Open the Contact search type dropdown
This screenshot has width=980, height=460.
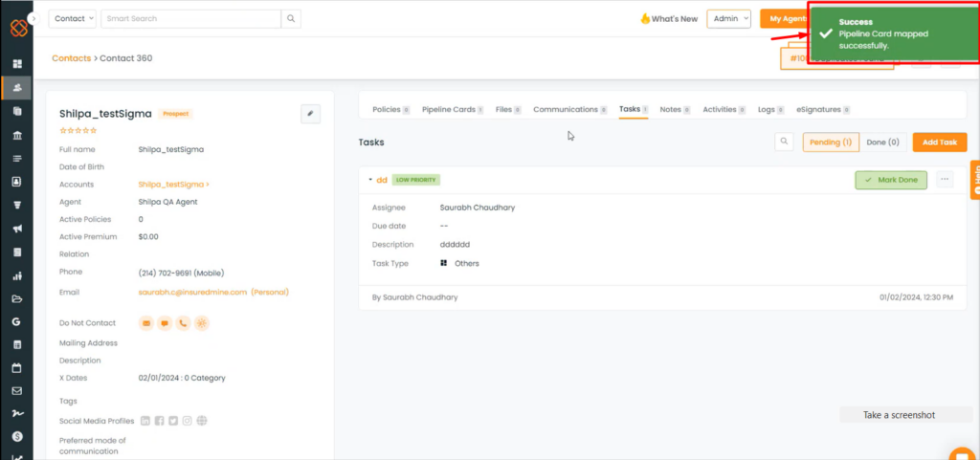[x=73, y=19]
